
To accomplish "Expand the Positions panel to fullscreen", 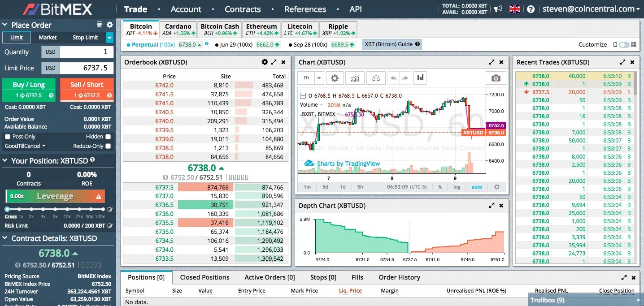I will click(624, 277).
